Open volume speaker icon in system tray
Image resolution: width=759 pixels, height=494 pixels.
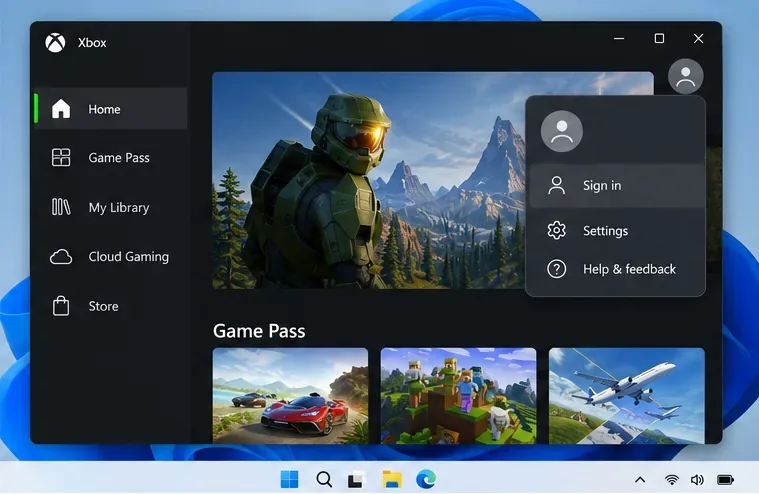click(x=697, y=479)
